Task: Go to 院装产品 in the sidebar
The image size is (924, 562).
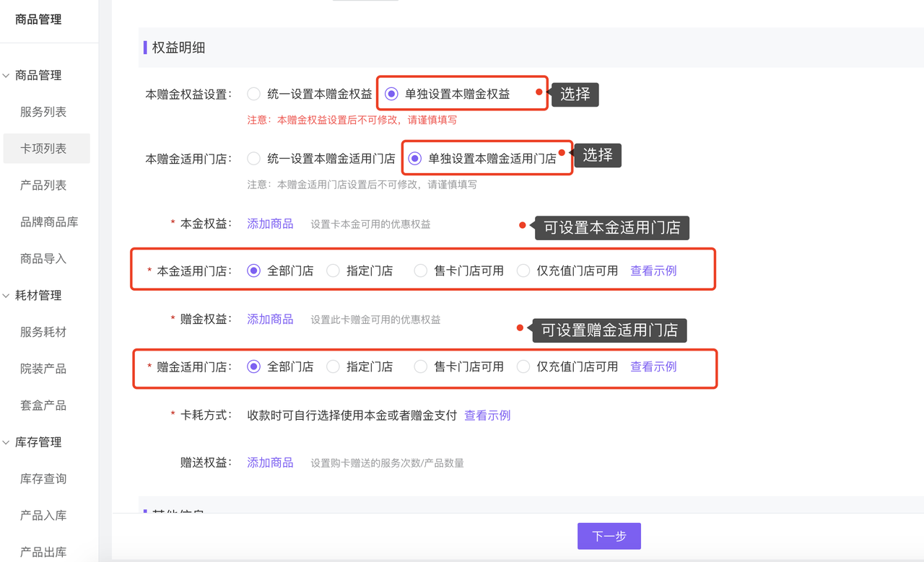Action: 43,369
